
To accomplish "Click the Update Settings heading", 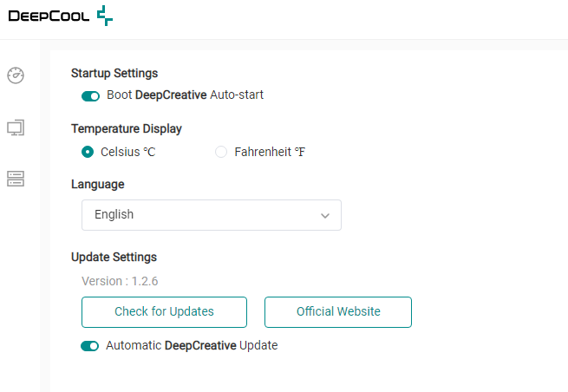I will click(x=114, y=258).
